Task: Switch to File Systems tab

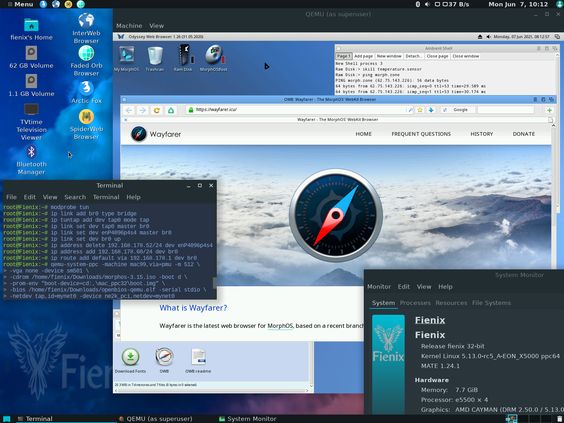Action: tap(491, 303)
